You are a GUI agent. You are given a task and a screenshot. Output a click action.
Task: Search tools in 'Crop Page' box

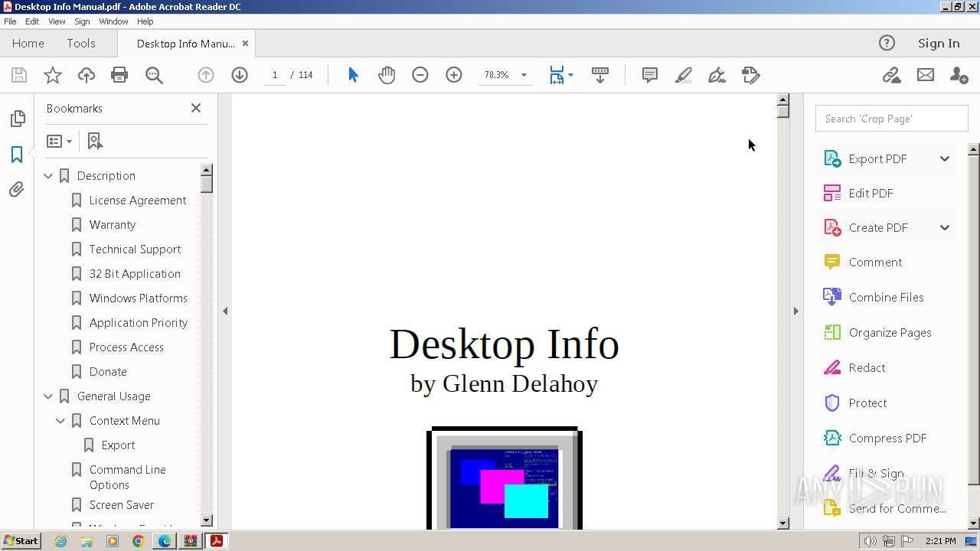pos(891,119)
